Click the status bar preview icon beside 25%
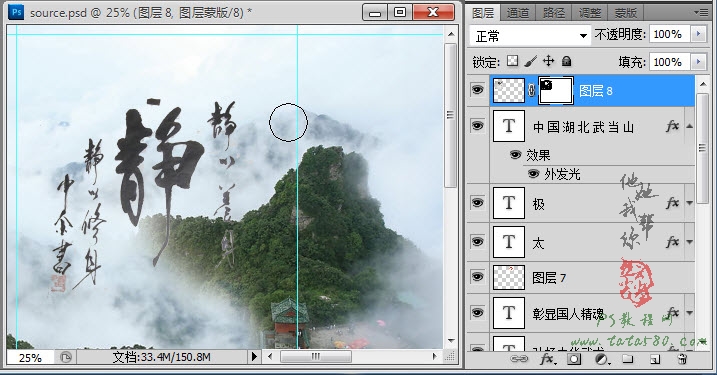Screen dimensions: 717x375 click(66, 357)
